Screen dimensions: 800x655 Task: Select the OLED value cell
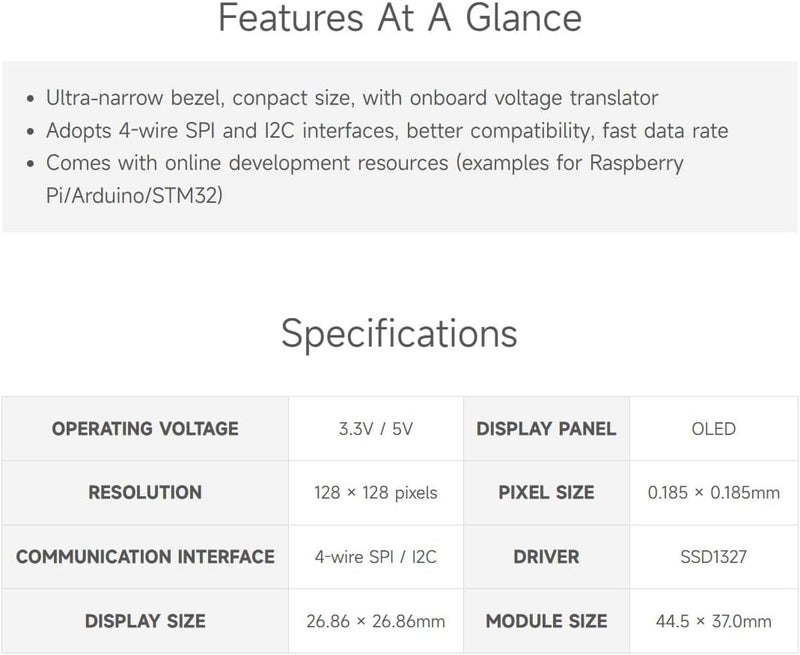pos(713,429)
